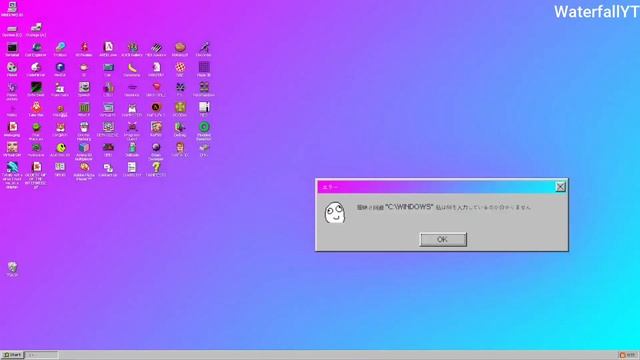Open the green ring desktop icon
The image size is (640, 360).
204,127
